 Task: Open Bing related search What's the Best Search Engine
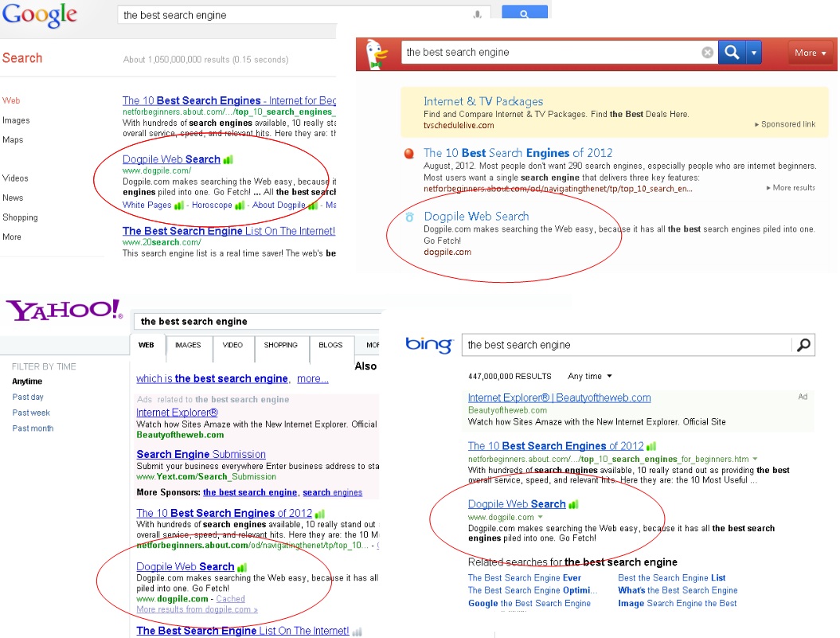coord(678,590)
